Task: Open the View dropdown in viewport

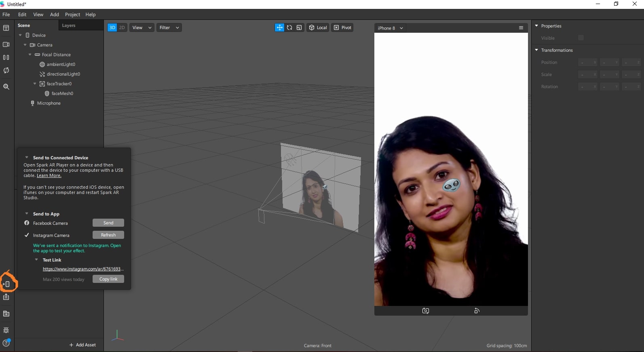Action: pyautogui.click(x=142, y=27)
